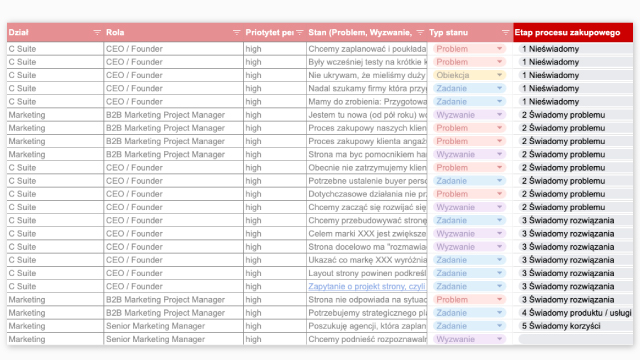Click the '4 Świadomy produktu / usługi' chip
Viewport: 640px width, 360px height.
pyautogui.click(x=576, y=313)
